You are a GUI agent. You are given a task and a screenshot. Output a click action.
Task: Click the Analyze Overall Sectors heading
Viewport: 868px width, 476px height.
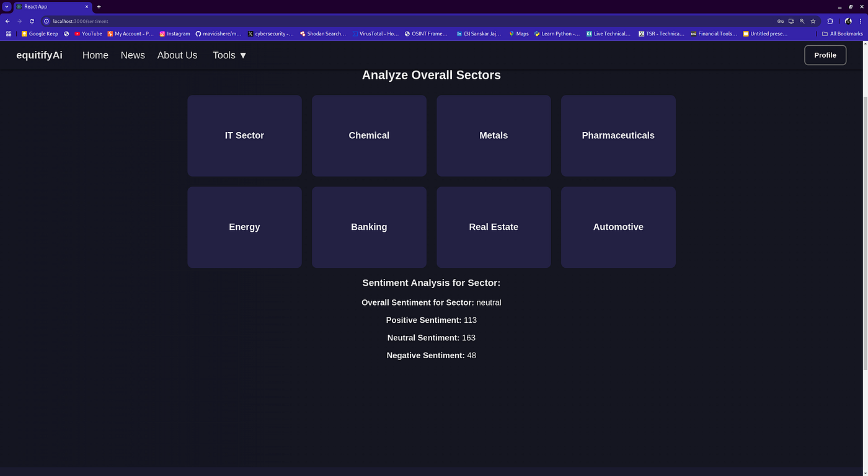[432, 75]
